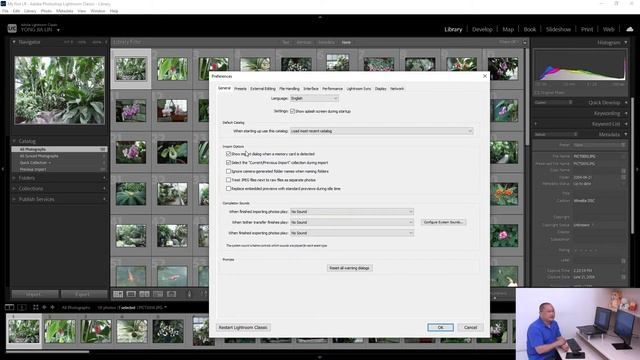Open main window display icon above filmstrip
Viewport: 640px width, 360px height.
point(9,307)
